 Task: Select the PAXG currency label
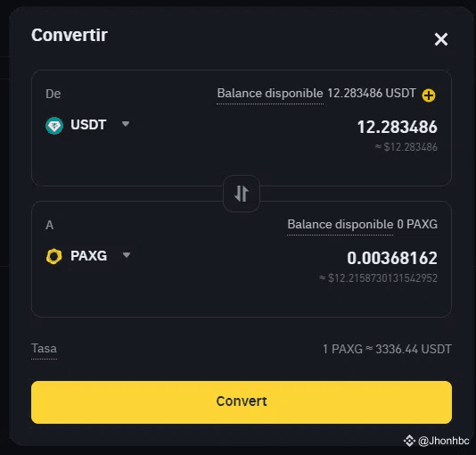click(88, 256)
